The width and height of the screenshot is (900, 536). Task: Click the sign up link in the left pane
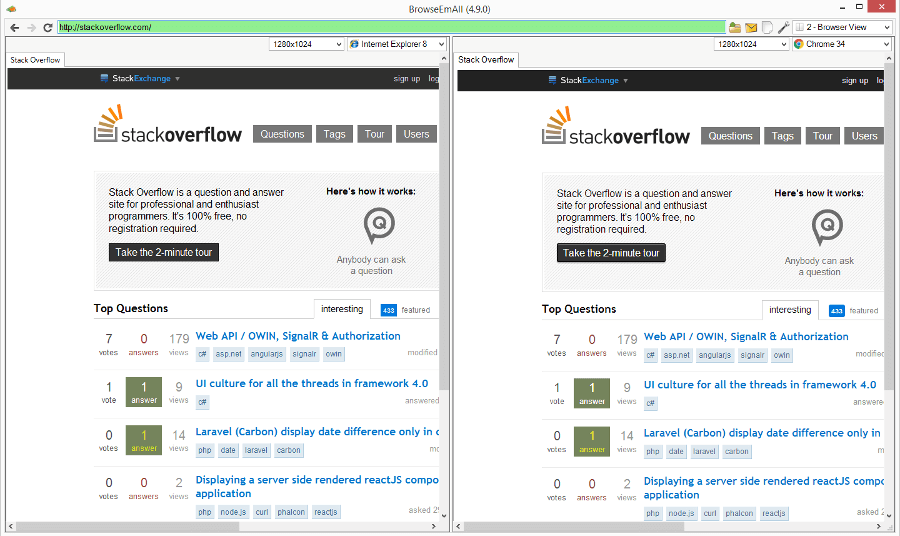coord(407,79)
